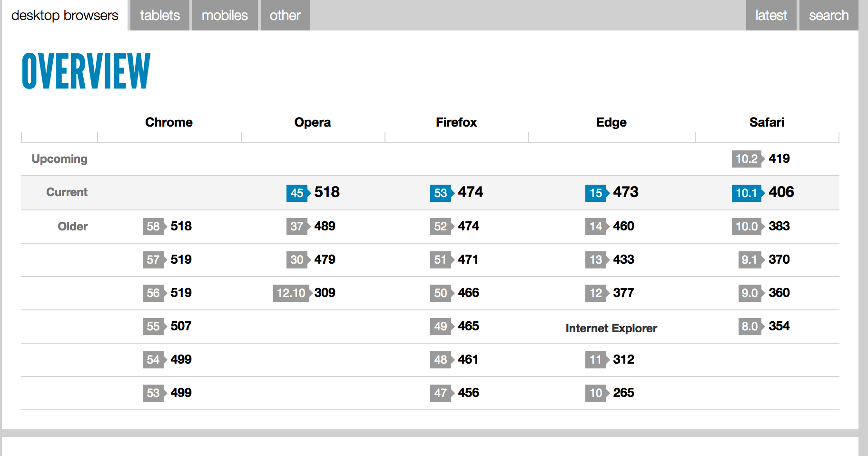
Task: Select the Opera 12.10 legacy badge
Action: point(291,293)
